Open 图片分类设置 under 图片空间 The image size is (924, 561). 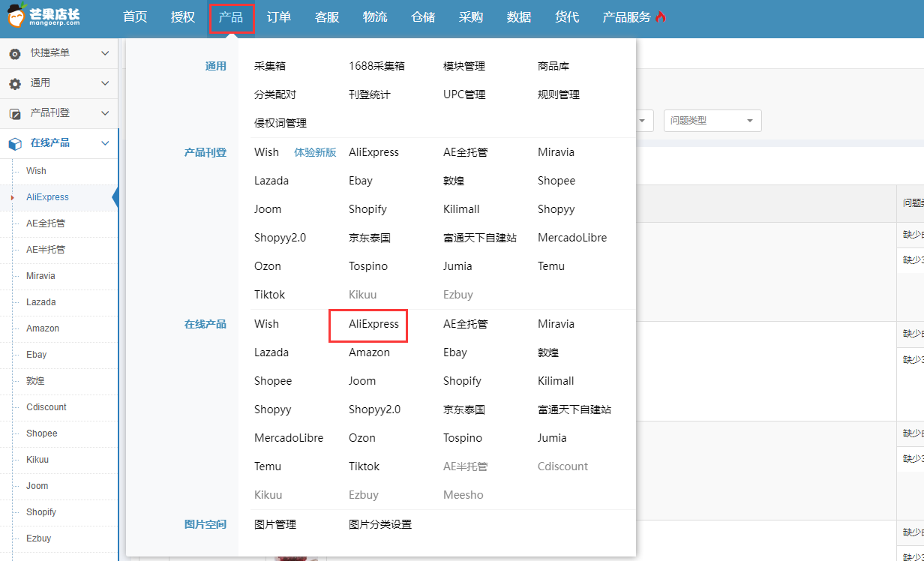pos(380,524)
